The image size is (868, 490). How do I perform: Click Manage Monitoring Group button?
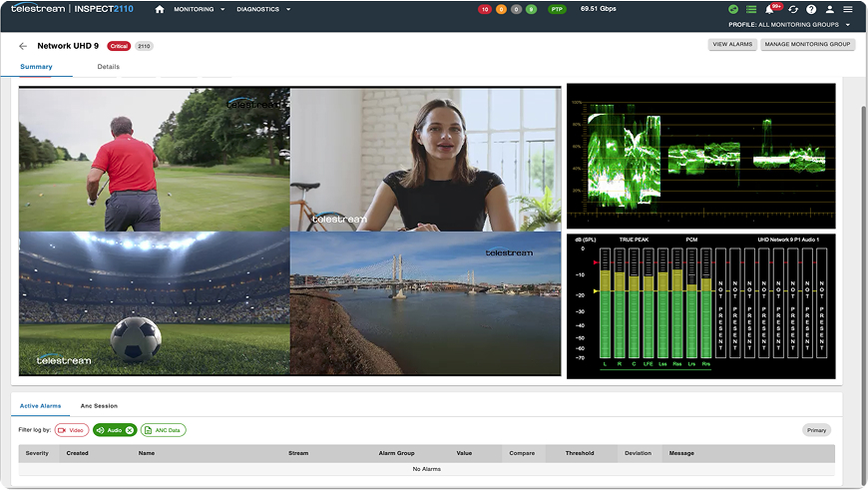point(807,44)
